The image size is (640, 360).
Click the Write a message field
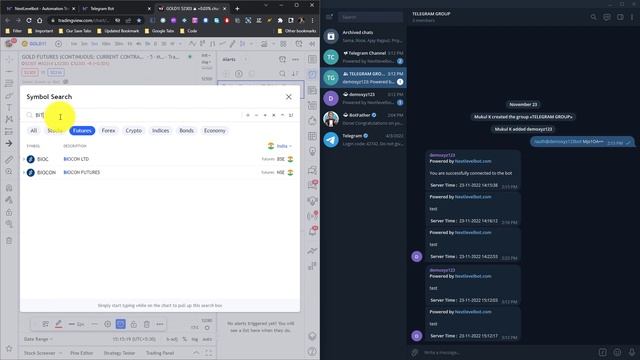pos(508,352)
